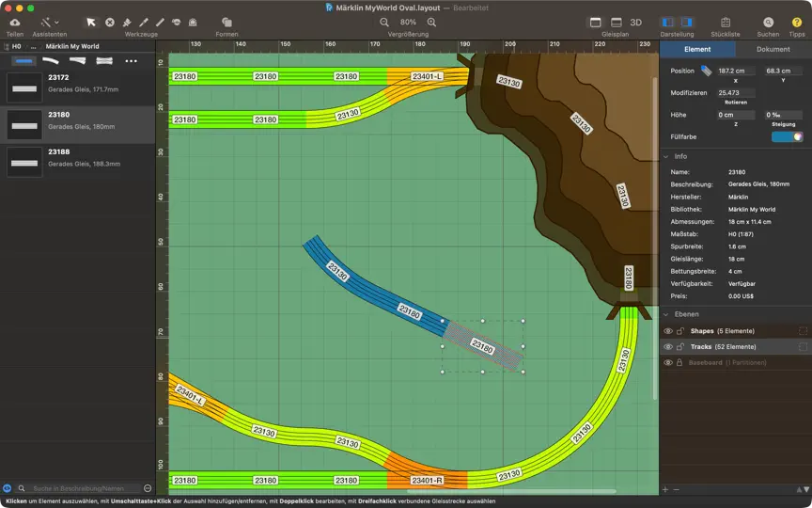Click the collapse icon right of search field

click(x=148, y=488)
